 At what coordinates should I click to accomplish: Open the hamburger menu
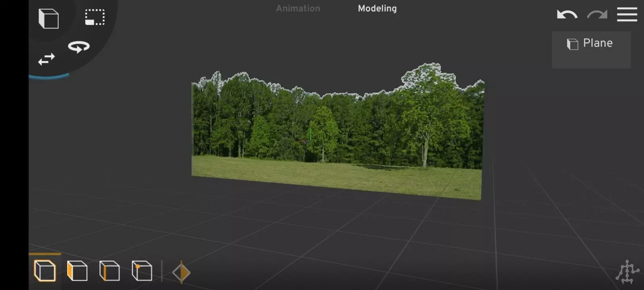tap(627, 14)
